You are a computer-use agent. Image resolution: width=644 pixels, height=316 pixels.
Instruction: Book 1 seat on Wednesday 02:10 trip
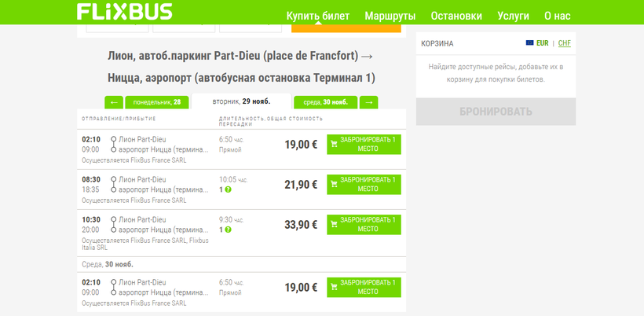coord(364,287)
